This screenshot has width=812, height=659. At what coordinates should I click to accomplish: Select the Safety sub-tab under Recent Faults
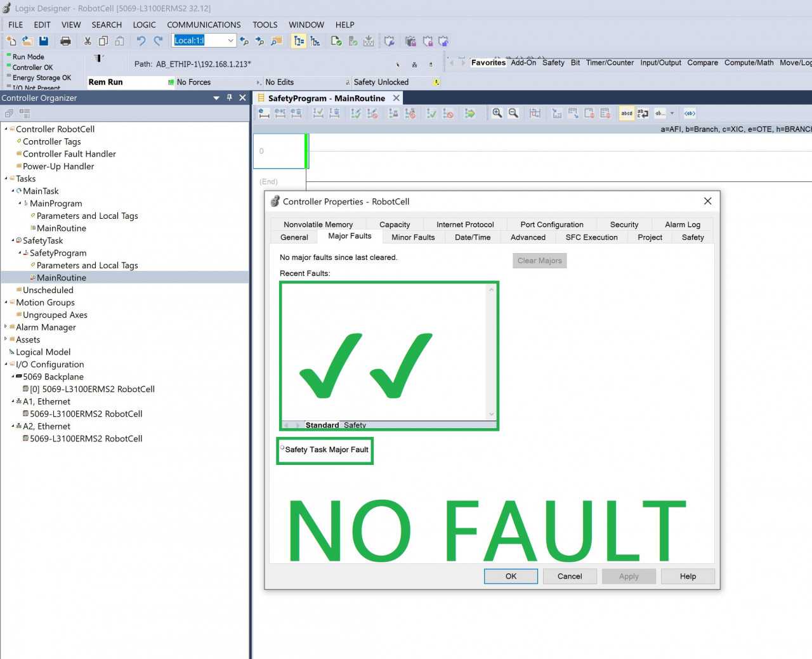pos(355,425)
